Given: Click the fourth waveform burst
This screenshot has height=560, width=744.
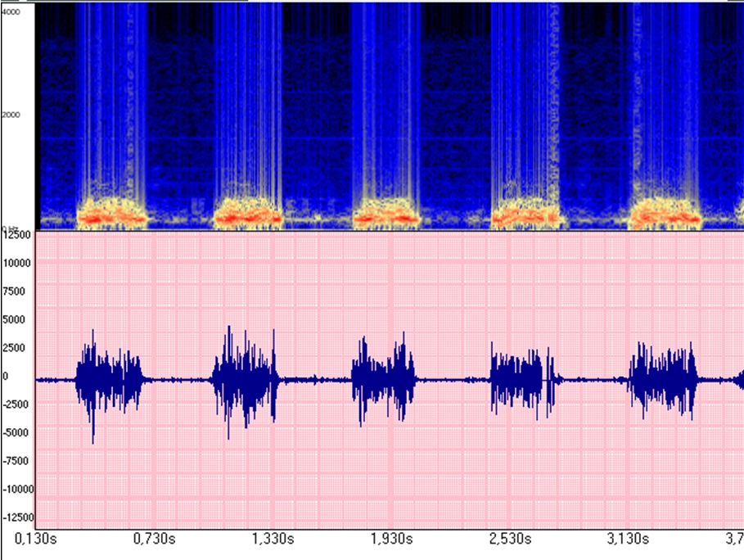Looking at the screenshot, I should click(521, 379).
